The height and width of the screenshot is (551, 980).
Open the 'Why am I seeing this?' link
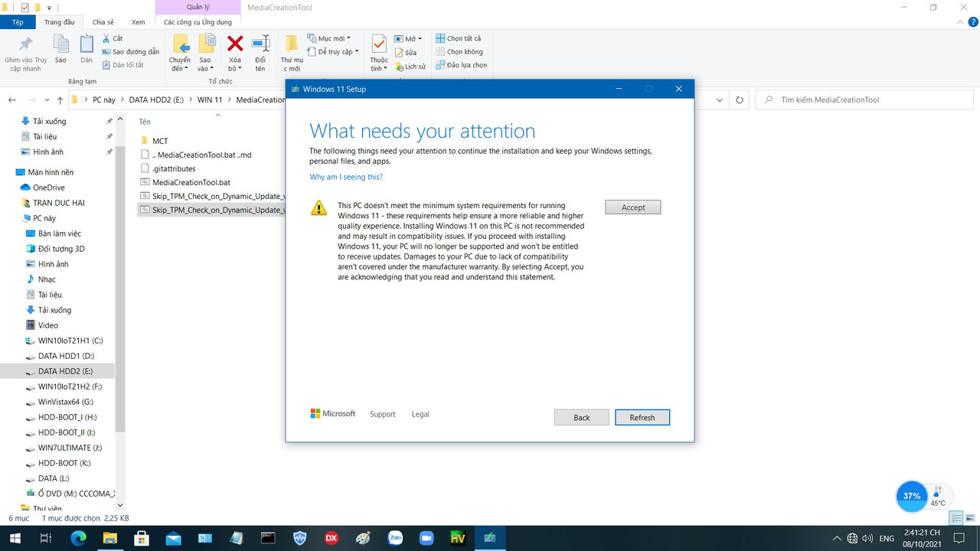pos(346,177)
